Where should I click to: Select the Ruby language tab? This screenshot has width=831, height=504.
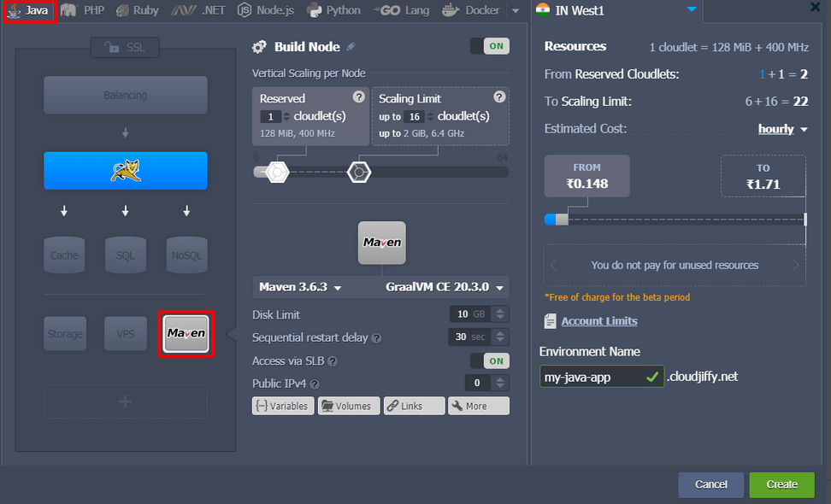pos(138,10)
